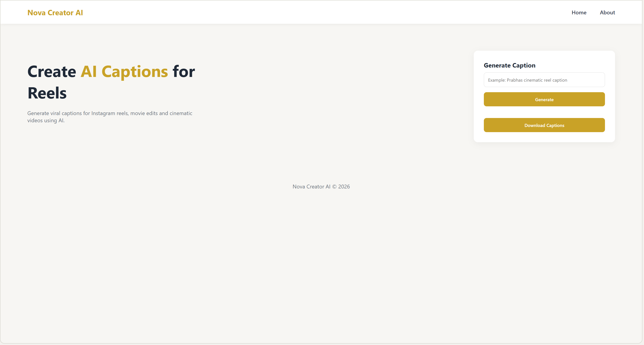Go to the About page
The height and width of the screenshot is (345, 644).
click(607, 13)
